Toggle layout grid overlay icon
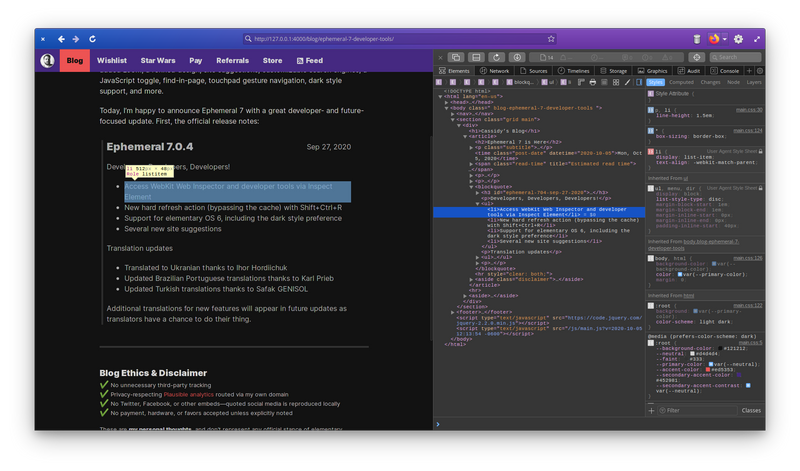 [x=616, y=82]
